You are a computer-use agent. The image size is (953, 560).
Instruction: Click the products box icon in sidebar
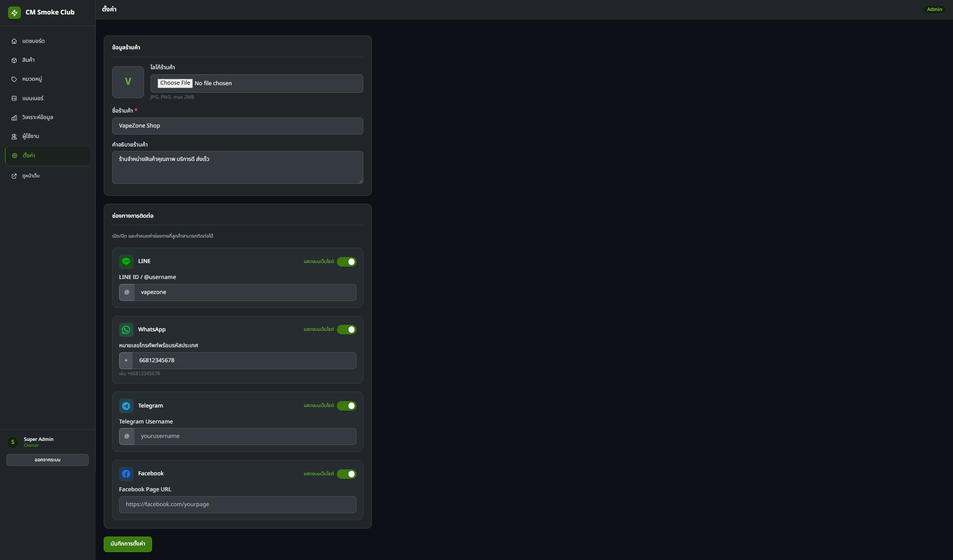(x=14, y=60)
